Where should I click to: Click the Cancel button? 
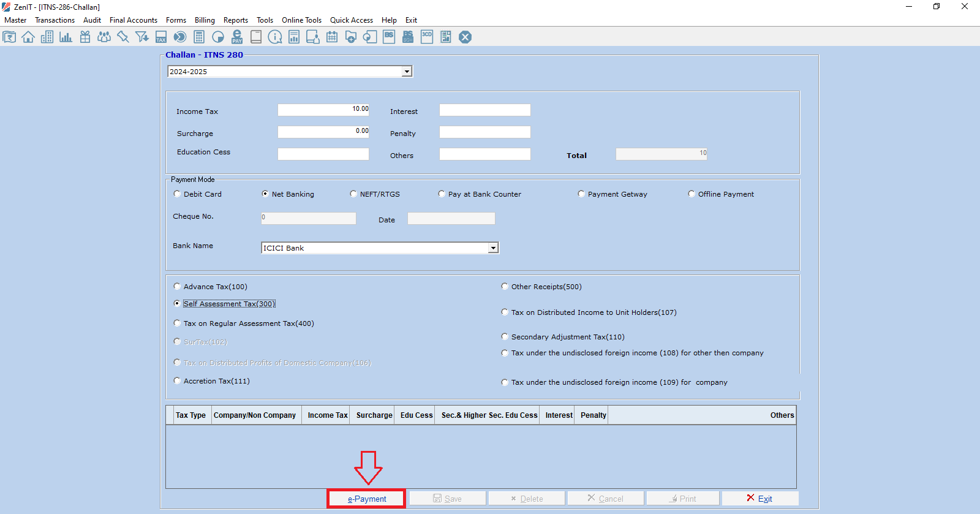point(605,499)
